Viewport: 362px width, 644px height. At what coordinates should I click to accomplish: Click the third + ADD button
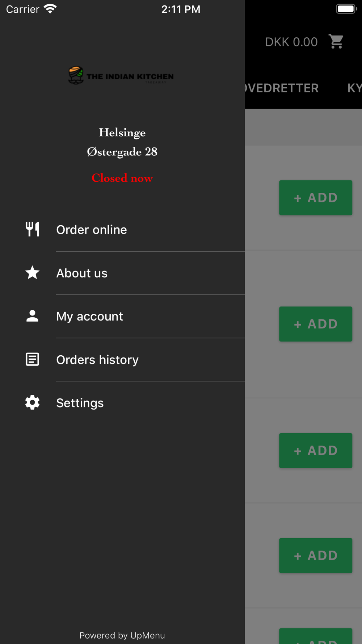(316, 451)
